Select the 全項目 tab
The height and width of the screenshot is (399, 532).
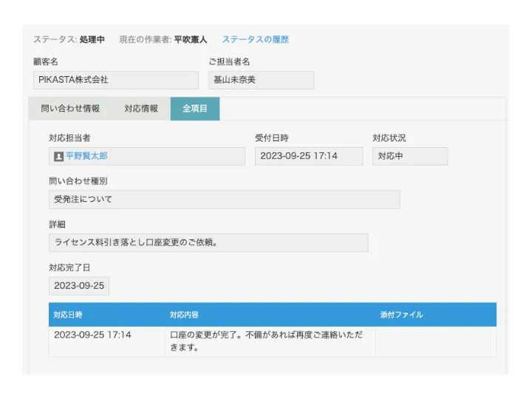pos(195,109)
